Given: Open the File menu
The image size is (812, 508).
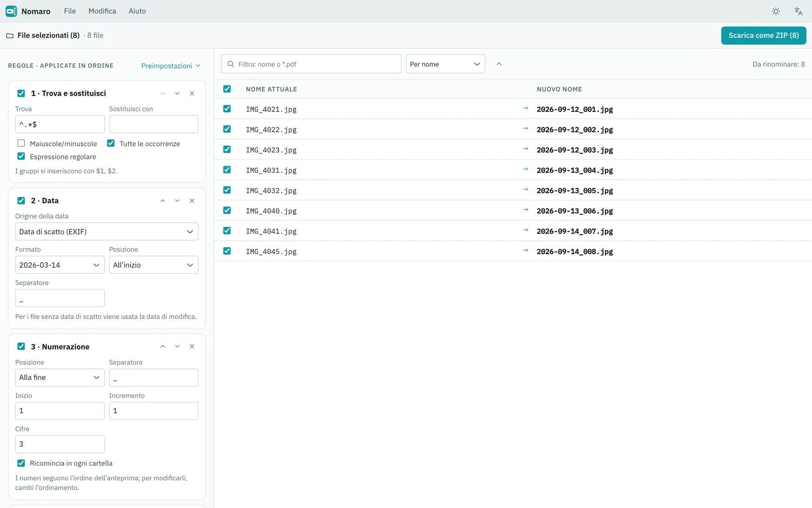Looking at the screenshot, I should [x=70, y=11].
